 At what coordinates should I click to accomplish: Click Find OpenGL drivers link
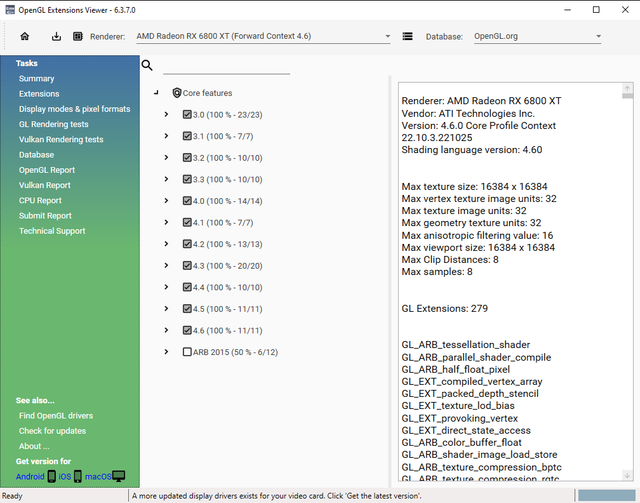pyautogui.click(x=56, y=416)
